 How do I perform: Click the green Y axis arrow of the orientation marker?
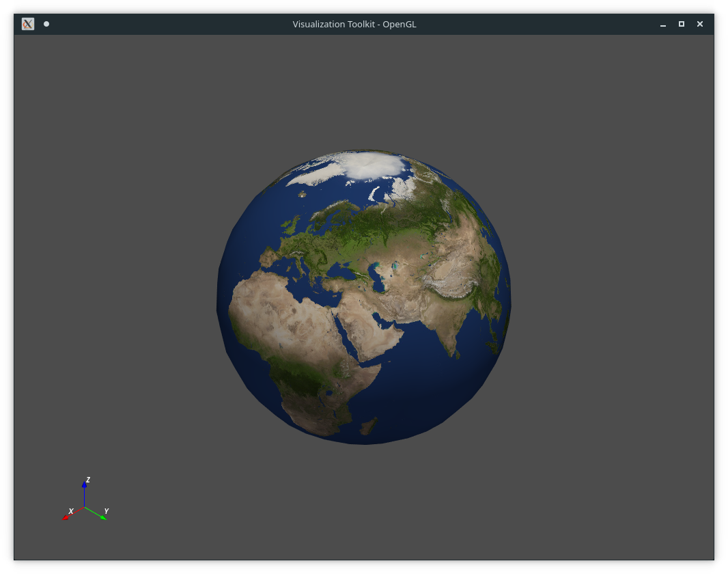103,517
